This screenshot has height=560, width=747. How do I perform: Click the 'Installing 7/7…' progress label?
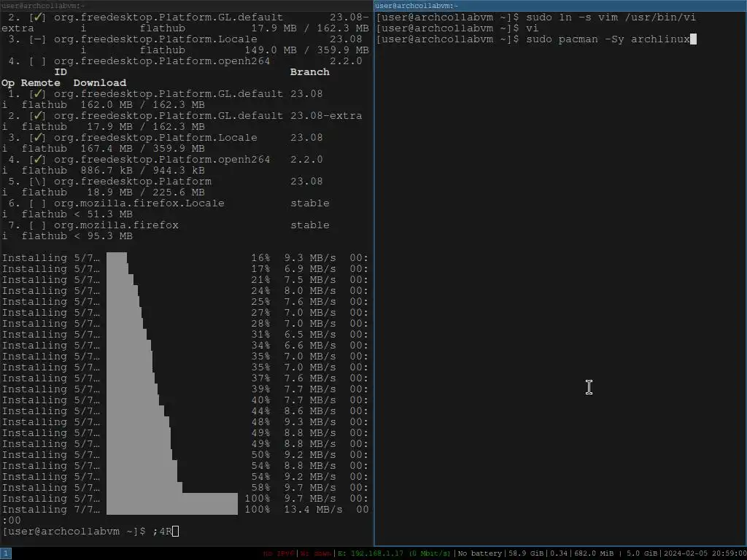point(51,510)
